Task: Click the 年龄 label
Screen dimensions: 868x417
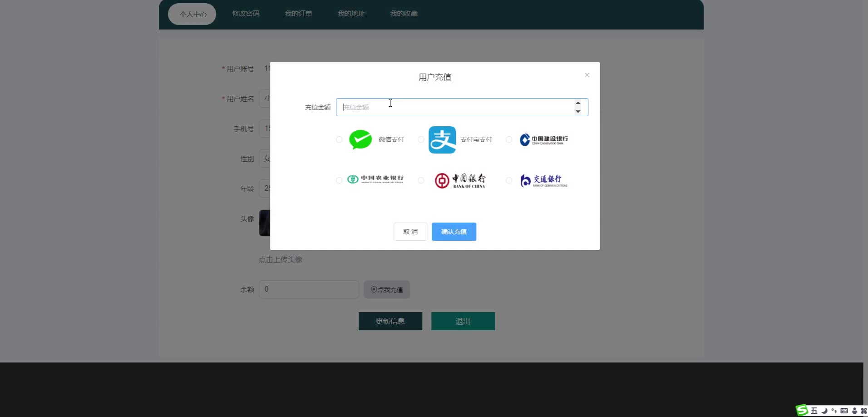Action: pos(247,189)
